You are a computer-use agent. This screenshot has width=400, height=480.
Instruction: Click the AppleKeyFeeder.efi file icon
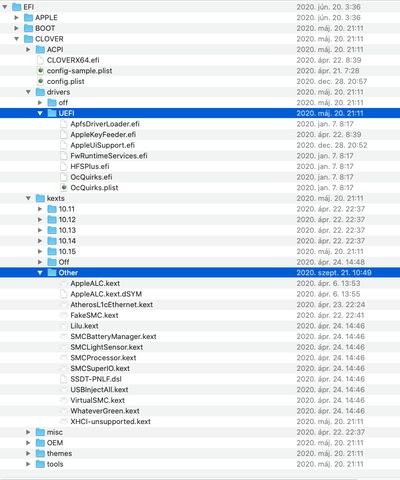[64, 135]
